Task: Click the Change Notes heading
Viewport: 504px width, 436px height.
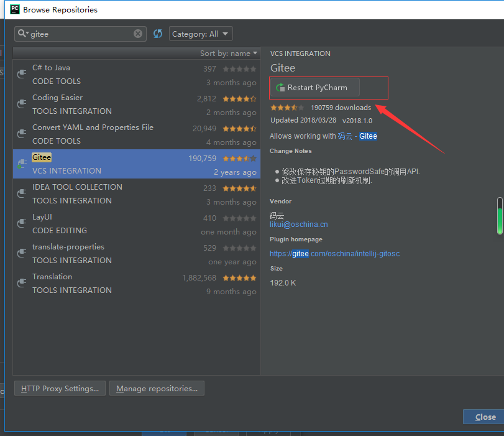Action: click(291, 151)
